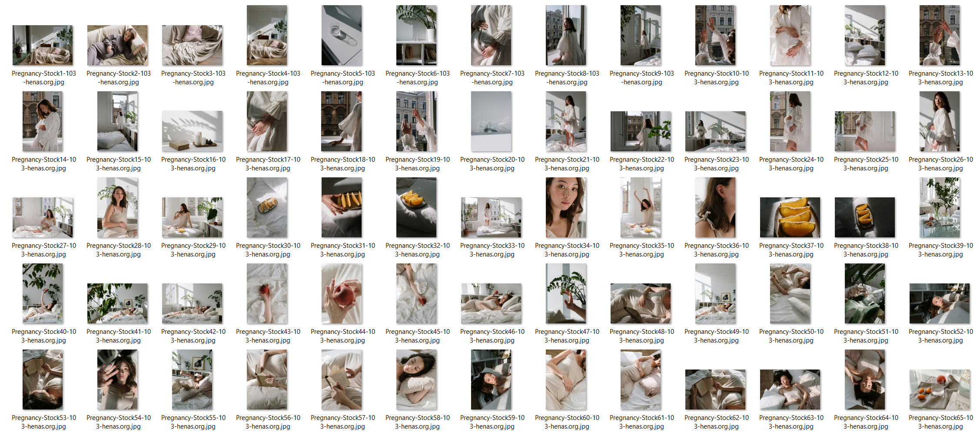
Task: Click the file name Pregnancy-Stock61-103-henas.org.jpg
Action: pyautogui.click(x=642, y=422)
